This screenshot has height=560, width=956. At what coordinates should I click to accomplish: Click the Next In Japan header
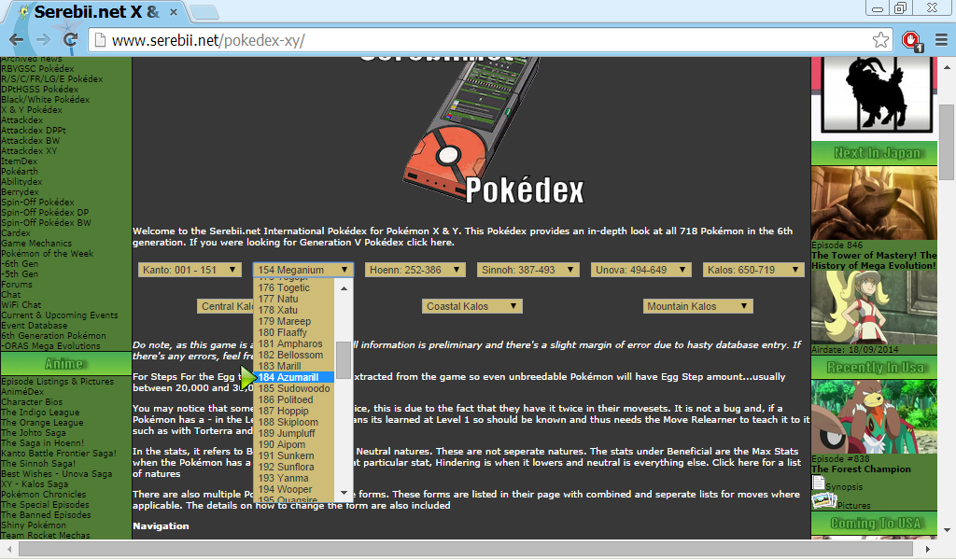tap(874, 153)
